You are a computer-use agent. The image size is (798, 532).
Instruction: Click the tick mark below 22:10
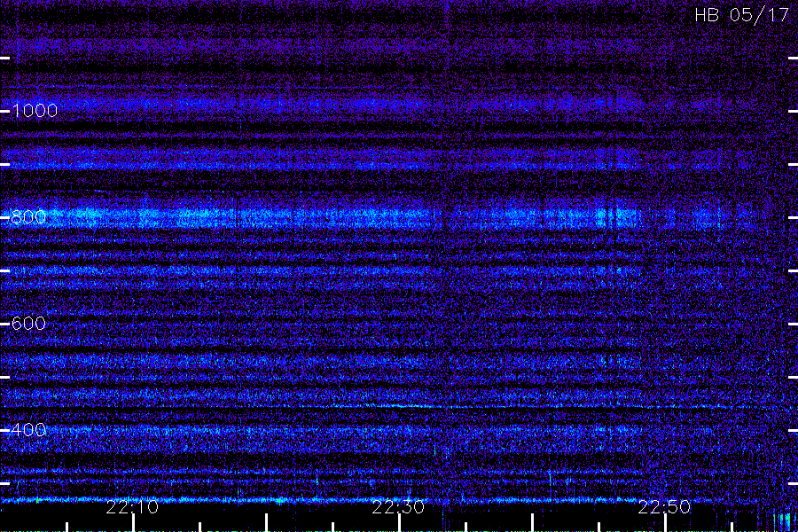coord(133,523)
